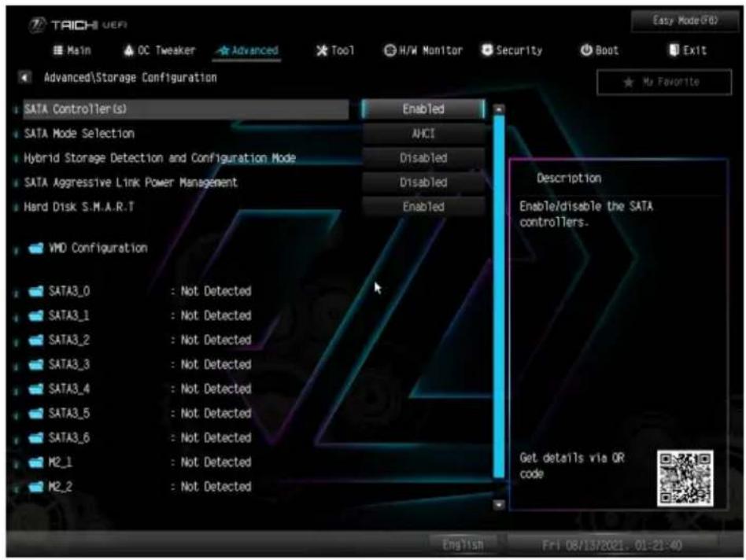Select the Hard Disk S.M.A.R.T label
This screenshot has width=746, height=560.
pyautogui.click(x=79, y=207)
